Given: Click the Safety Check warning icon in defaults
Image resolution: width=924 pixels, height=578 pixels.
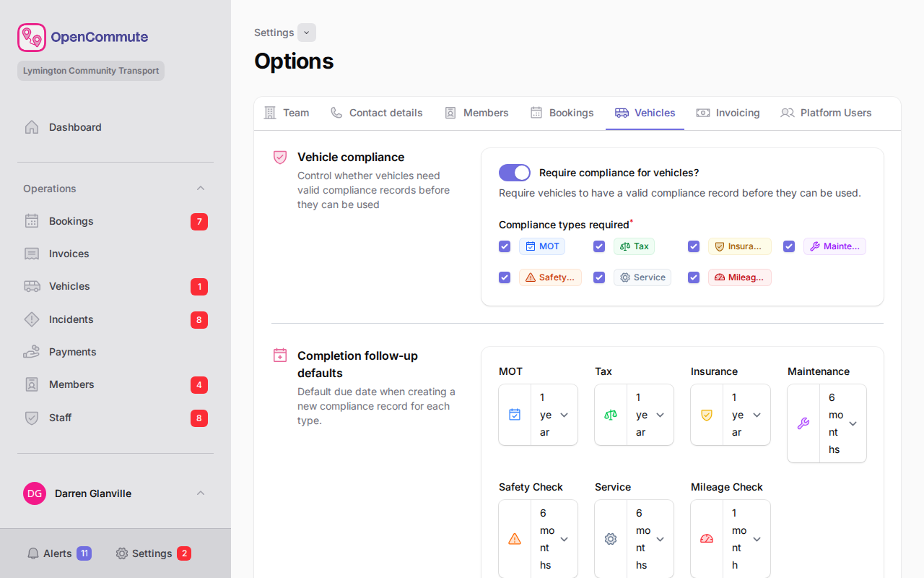Looking at the screenshot, I should coord(515,539).
